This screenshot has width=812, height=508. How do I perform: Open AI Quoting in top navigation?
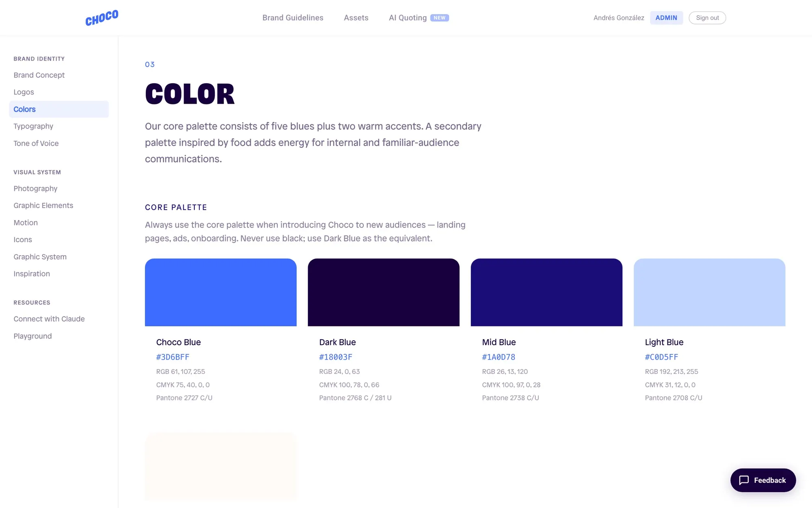tap(408, 18)
